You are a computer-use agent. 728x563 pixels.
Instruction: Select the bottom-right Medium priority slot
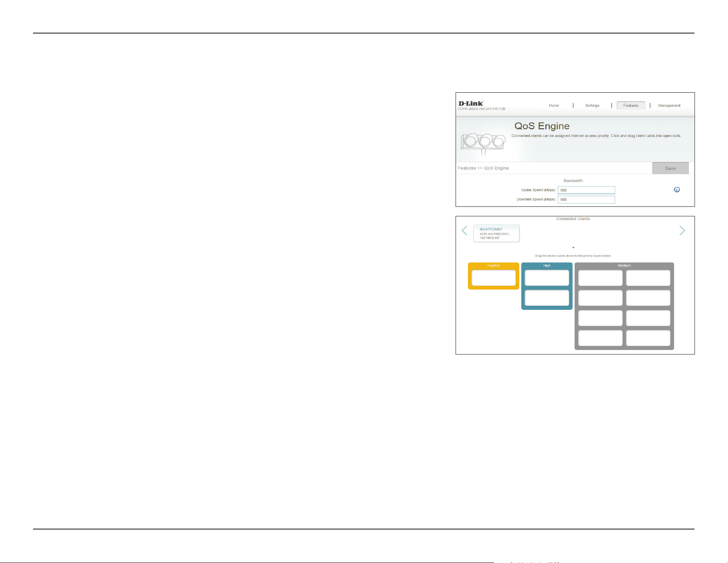[x=648, y=338]
